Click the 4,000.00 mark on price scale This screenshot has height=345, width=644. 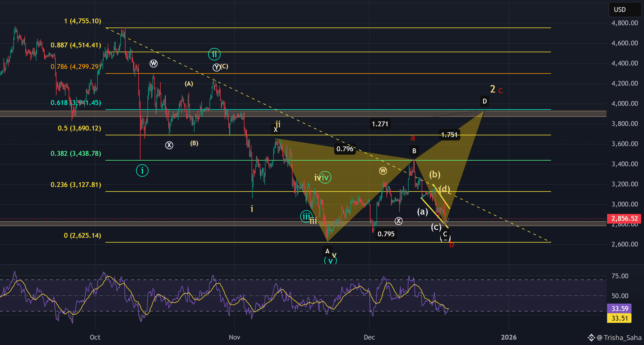(x=624, y=104)
